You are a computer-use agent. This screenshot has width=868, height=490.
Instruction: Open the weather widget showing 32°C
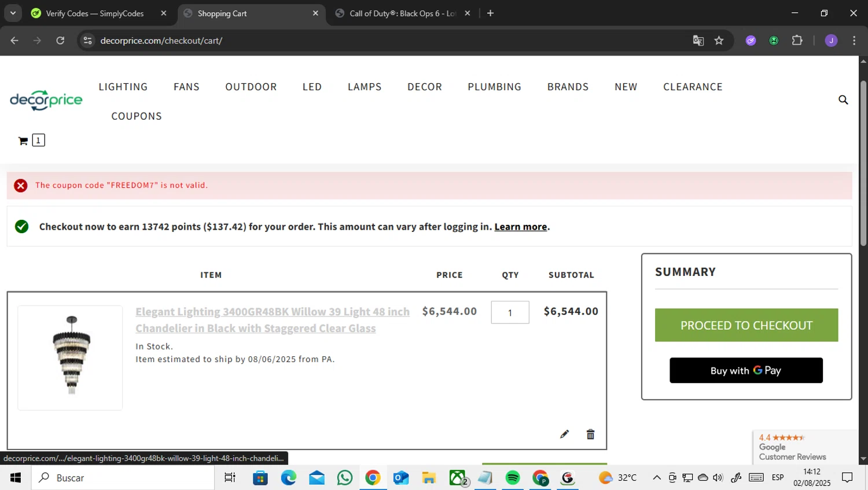click(617, 478)
